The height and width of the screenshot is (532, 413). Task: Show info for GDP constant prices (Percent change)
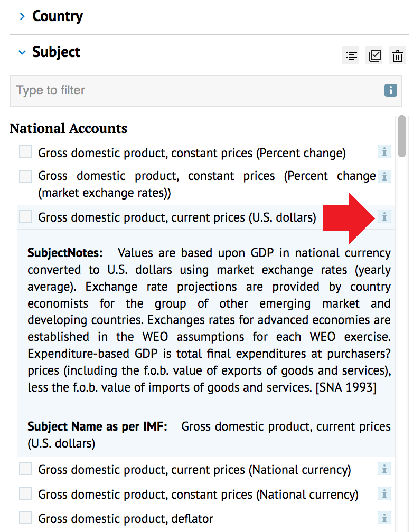(384, 151)
